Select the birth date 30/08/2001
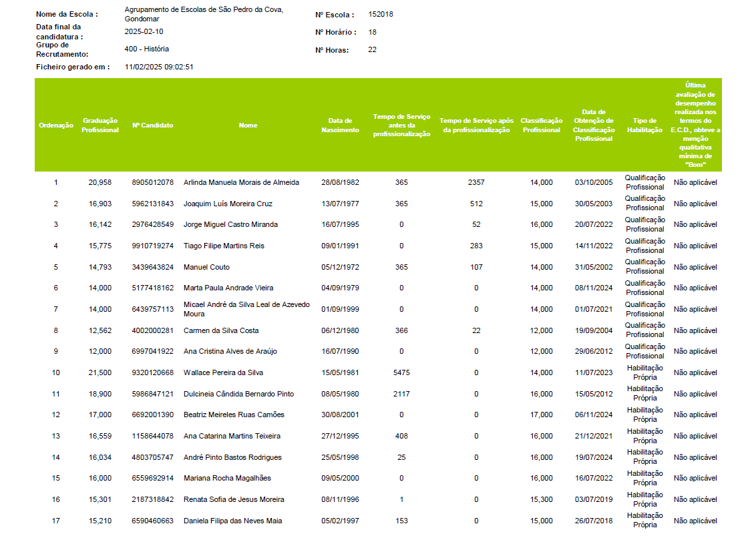Screen dimensions: 756x546 (340, 415)
